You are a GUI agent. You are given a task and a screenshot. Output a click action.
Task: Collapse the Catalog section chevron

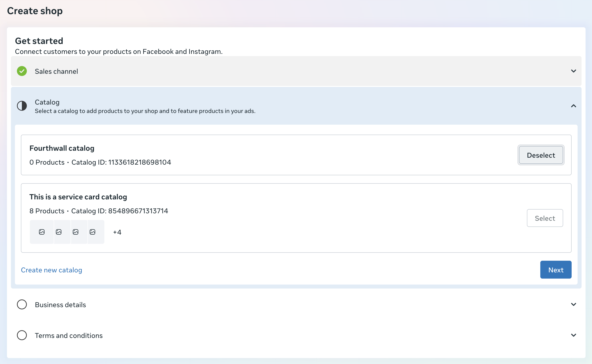(x=573, y=106)
